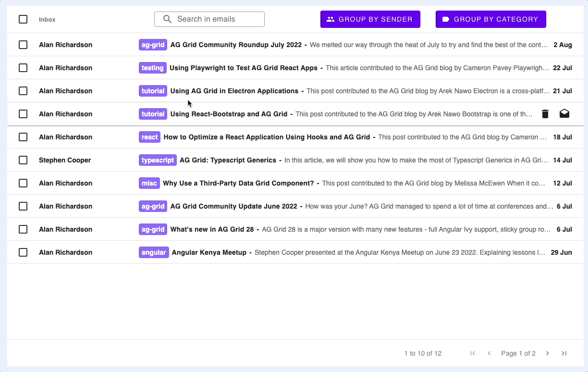
Task: Click the tag icon on Group By Category button
Action: pos(446,19)
